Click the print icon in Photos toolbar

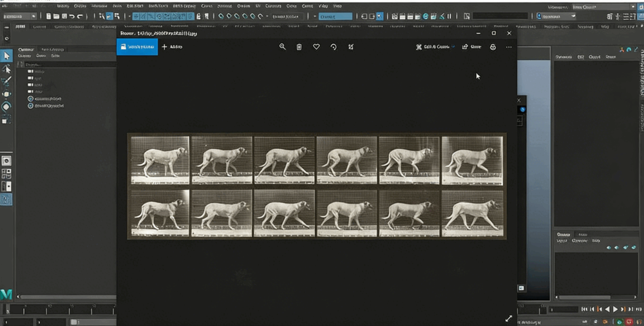pos(493,47)
